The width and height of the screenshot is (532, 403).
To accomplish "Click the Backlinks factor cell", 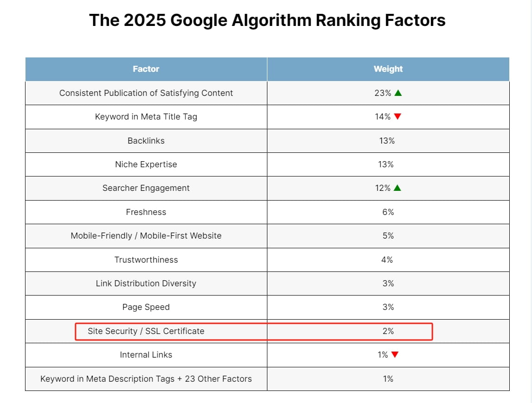I will (x=146, y=141).
